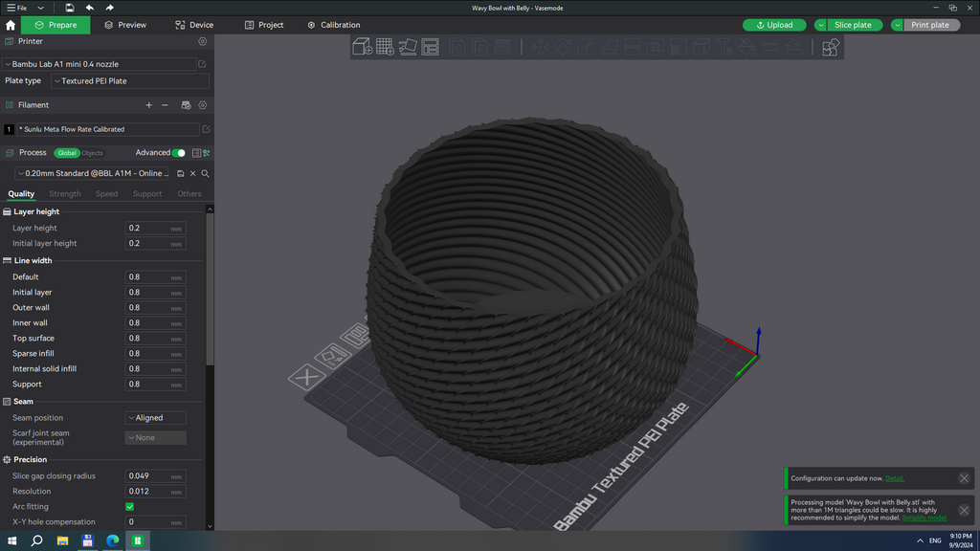Open the dropdown arrow beside Slice plate
Image resolution: width=980 pixels, height=551 pixels.
820,25
